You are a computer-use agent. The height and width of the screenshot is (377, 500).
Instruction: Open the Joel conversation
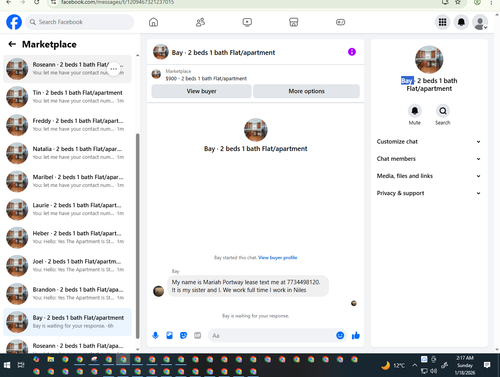(67, 266)
